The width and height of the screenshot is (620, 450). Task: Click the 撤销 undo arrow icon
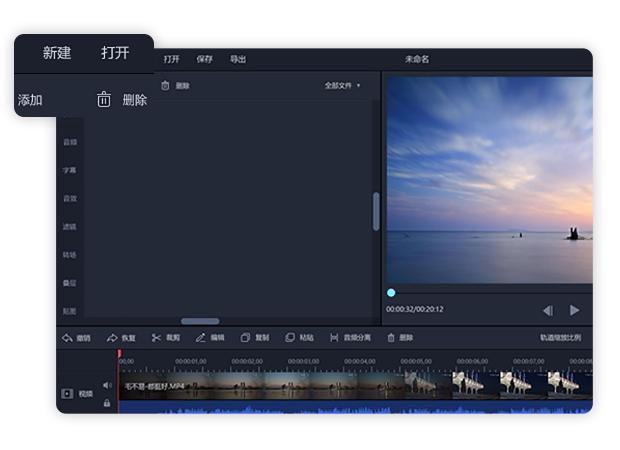(67, 338)
